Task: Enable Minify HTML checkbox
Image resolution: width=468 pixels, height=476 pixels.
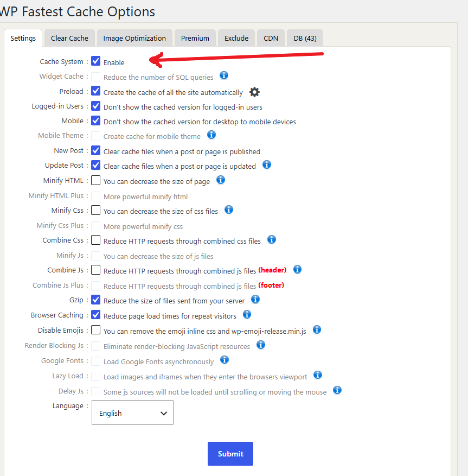Action: point(96,180)
